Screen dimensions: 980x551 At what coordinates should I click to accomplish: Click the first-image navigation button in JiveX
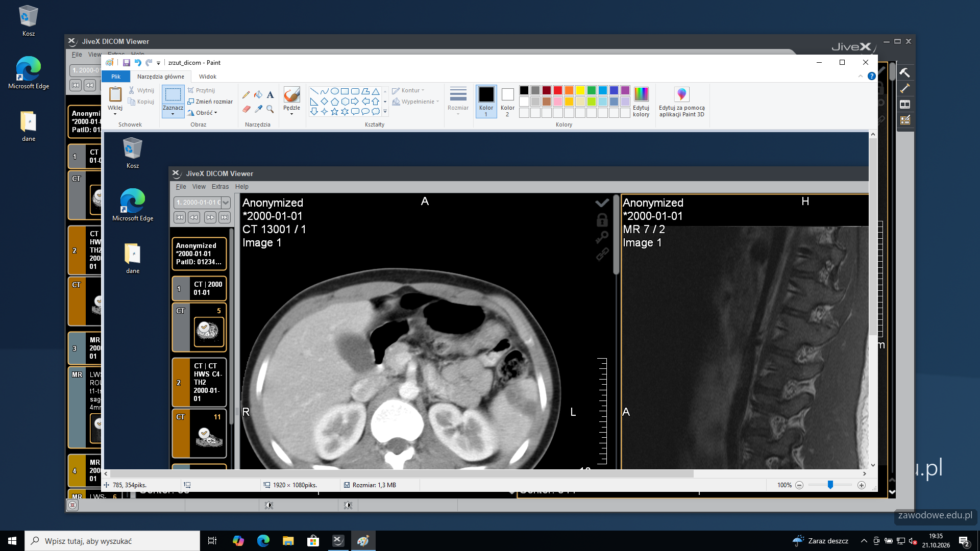[76, 85]
